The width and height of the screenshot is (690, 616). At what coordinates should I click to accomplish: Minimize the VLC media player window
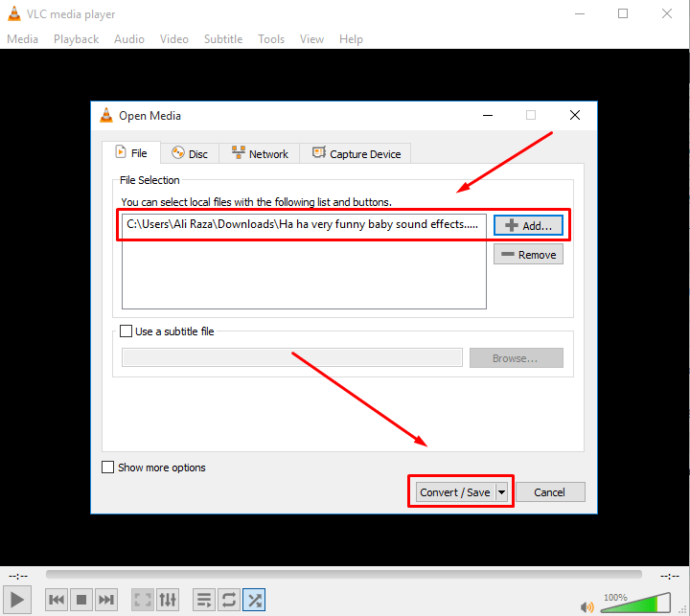point(580,13)
